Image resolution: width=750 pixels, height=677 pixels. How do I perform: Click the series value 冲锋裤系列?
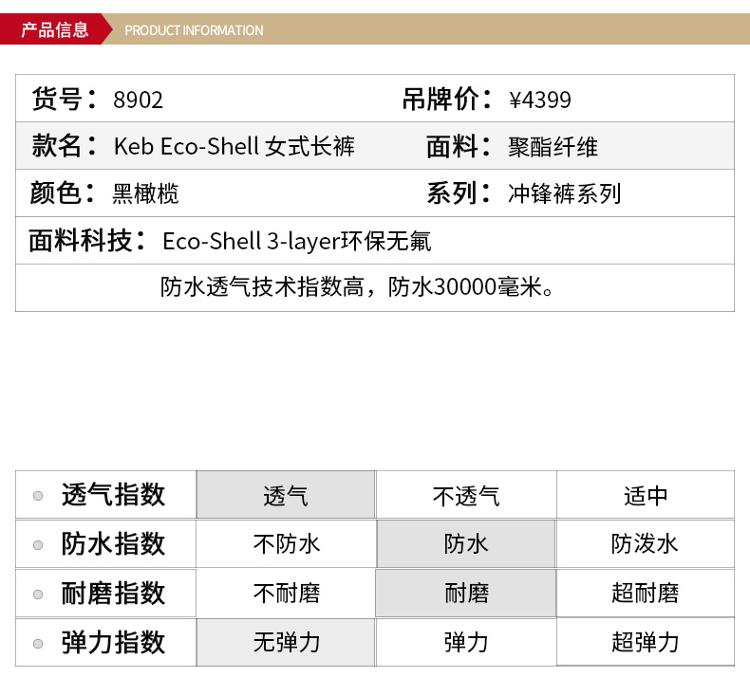click(564, 194)
